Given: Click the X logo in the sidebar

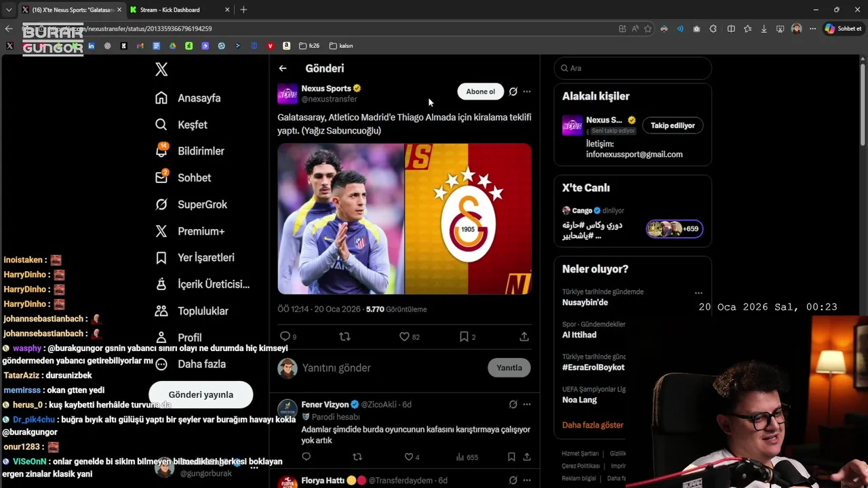Looking at the screenshot, I should coord(161,69).
